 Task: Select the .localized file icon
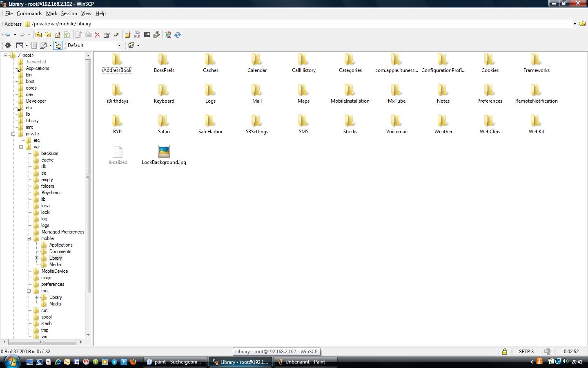click(117, 155)
